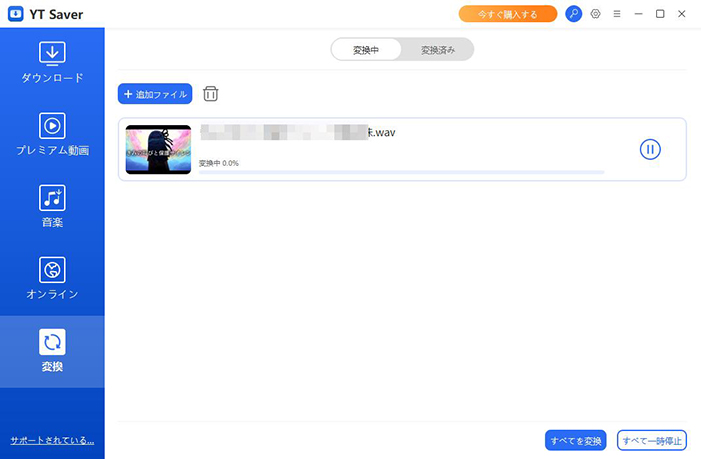Screen dimensions: 701x459
Task: Switch to the 変換済み tab
Action: coord(438,50)
